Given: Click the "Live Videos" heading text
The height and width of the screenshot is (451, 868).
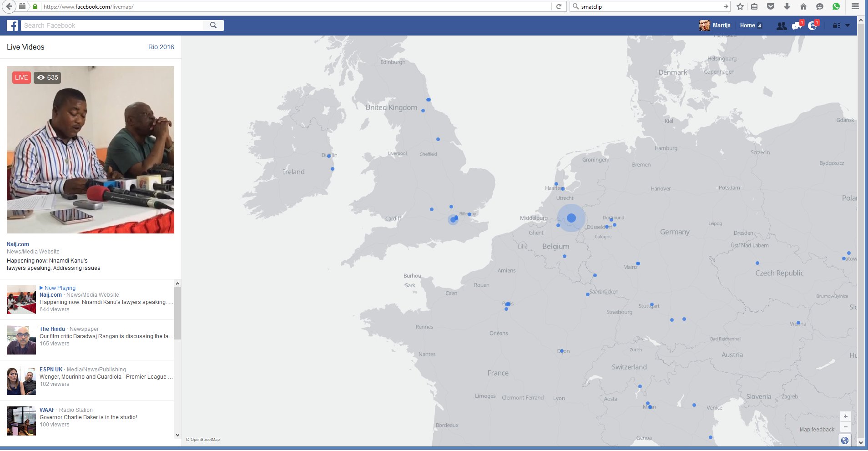Looking at the screenshot, I should pos(25,47).
